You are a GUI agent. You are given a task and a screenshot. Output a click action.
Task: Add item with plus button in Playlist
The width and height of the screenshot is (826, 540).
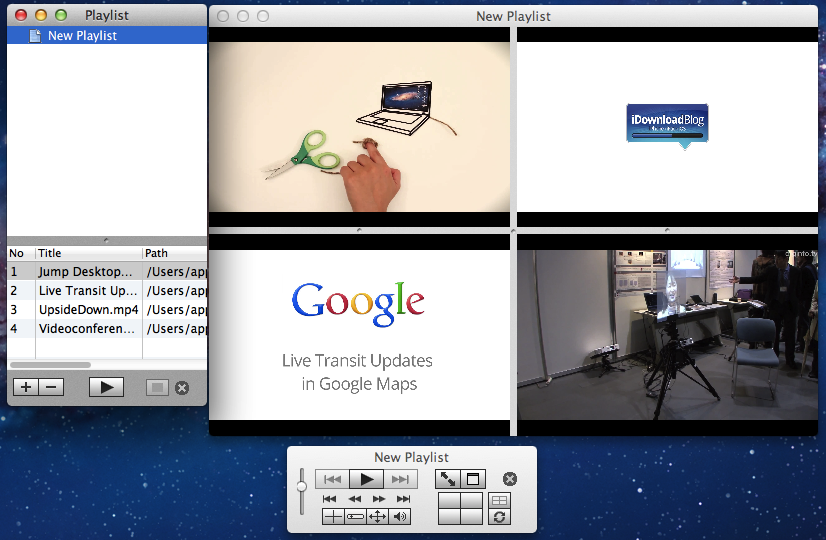26,387
